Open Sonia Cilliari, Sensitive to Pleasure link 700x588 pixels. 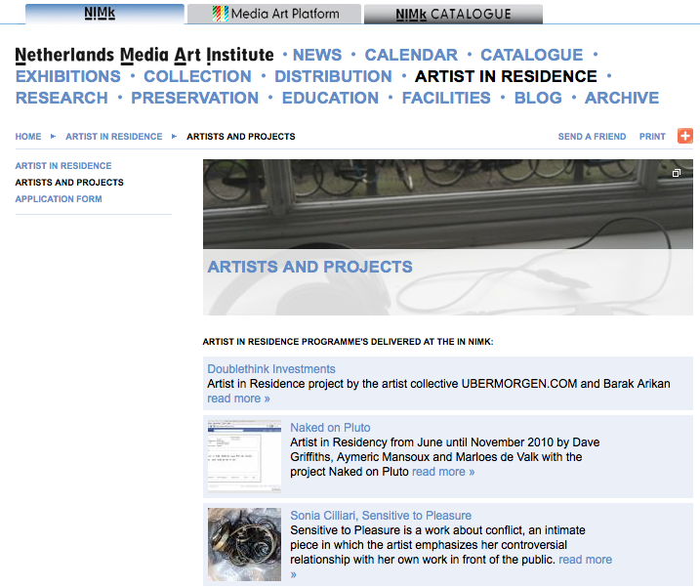click(x=381, y=515)
